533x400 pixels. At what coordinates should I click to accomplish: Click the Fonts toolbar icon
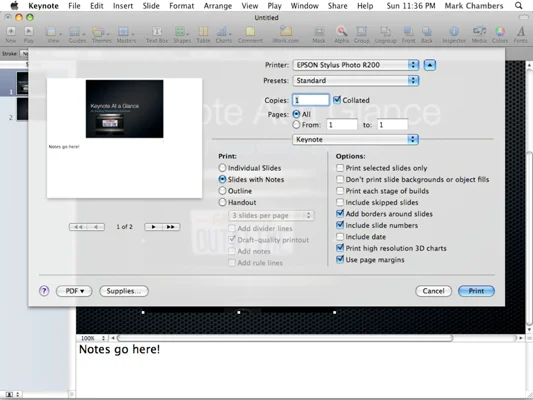520,32
